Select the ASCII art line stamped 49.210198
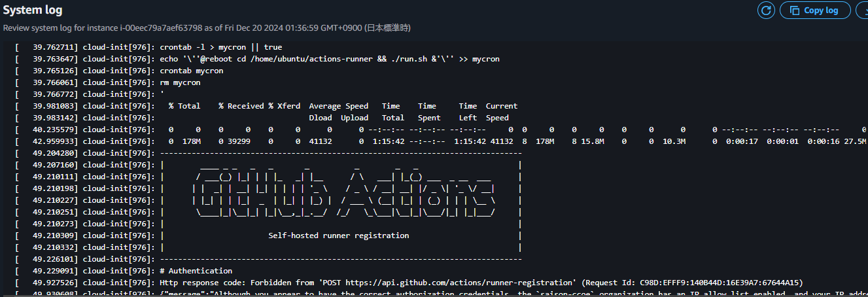The image size is (868, 297). tap(268, 188)
